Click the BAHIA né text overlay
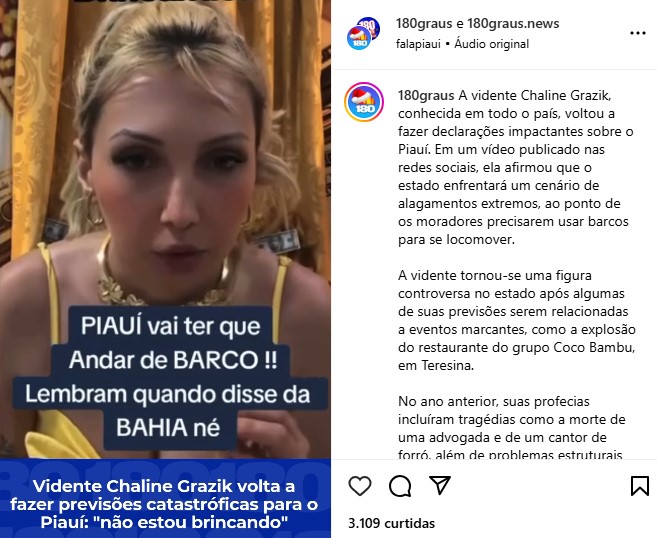The image size is (657, 538). click(x=168, y=427)
